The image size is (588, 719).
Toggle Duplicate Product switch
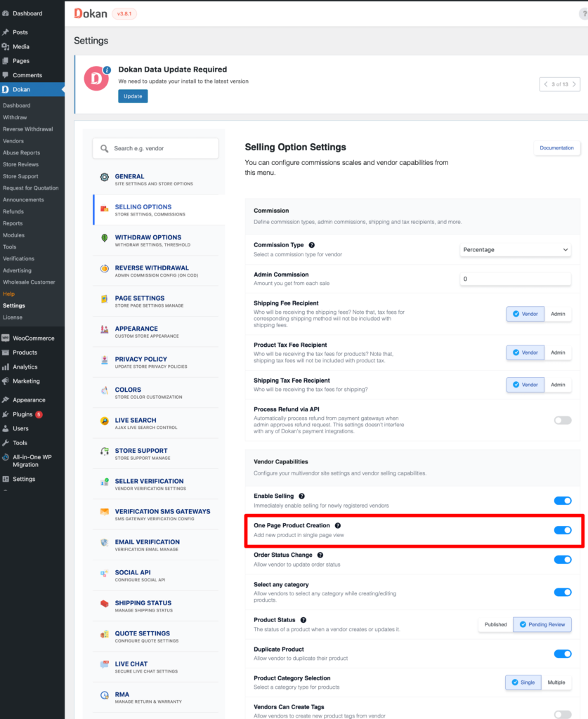coord(563,654)
